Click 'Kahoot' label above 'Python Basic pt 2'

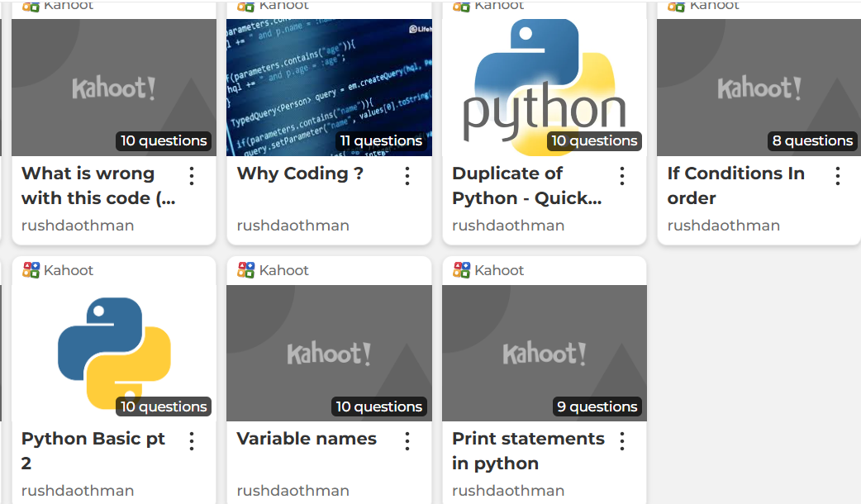[69, 270]
